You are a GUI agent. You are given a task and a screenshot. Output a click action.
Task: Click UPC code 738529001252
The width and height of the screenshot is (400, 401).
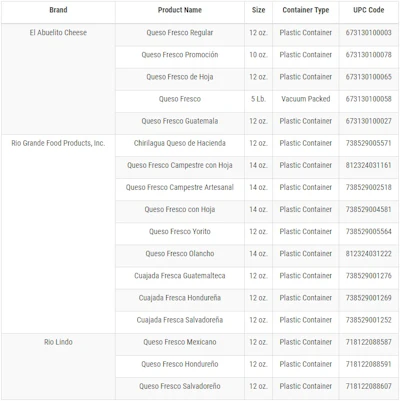369,320
